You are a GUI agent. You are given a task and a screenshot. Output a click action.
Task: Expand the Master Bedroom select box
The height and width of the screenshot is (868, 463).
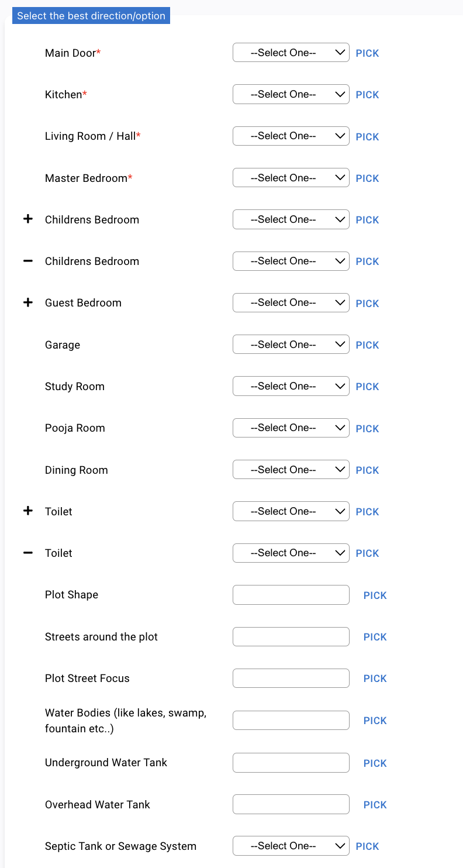click(291, 178)
